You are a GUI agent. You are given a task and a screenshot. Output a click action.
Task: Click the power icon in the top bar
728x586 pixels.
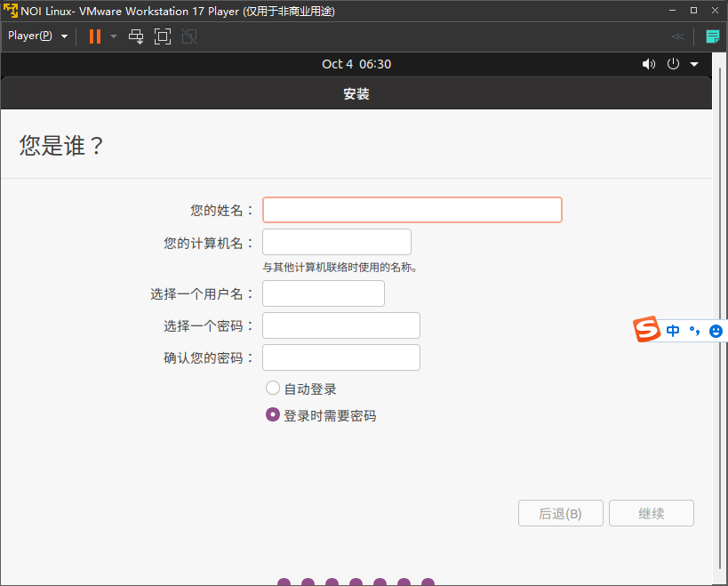pyautogui.click(x=673, y=64)
